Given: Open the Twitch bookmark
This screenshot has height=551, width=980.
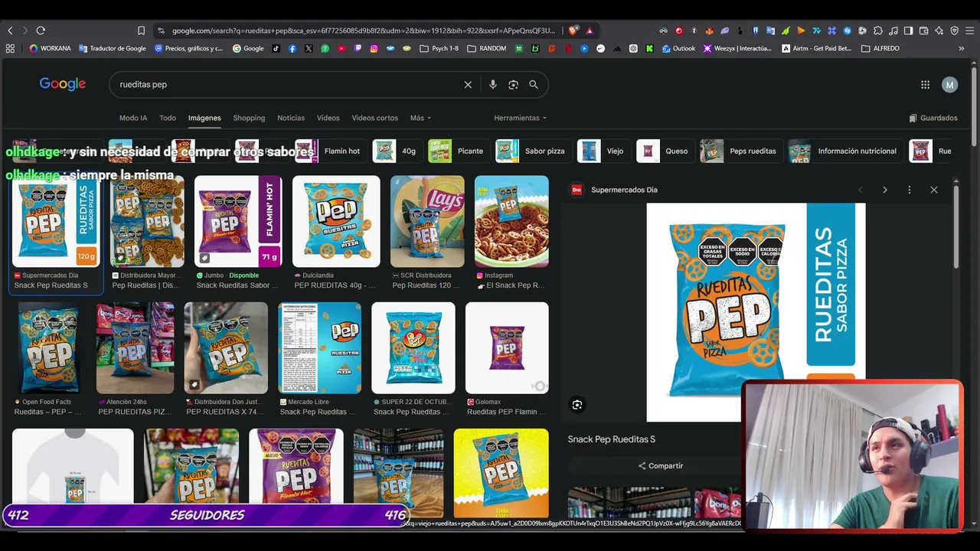Looking at the screenshot, I should [358, 48].
